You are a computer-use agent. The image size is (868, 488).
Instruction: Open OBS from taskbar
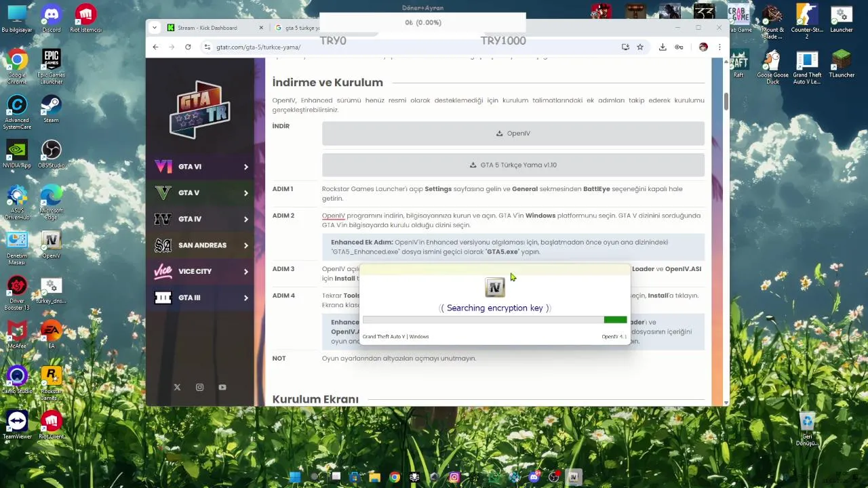point(554,477)
